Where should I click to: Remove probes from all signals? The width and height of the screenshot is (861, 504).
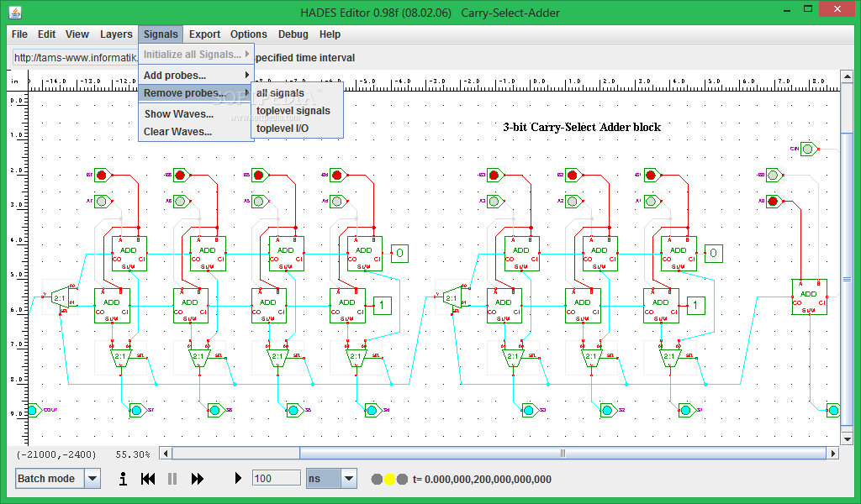tap(297, 93)
